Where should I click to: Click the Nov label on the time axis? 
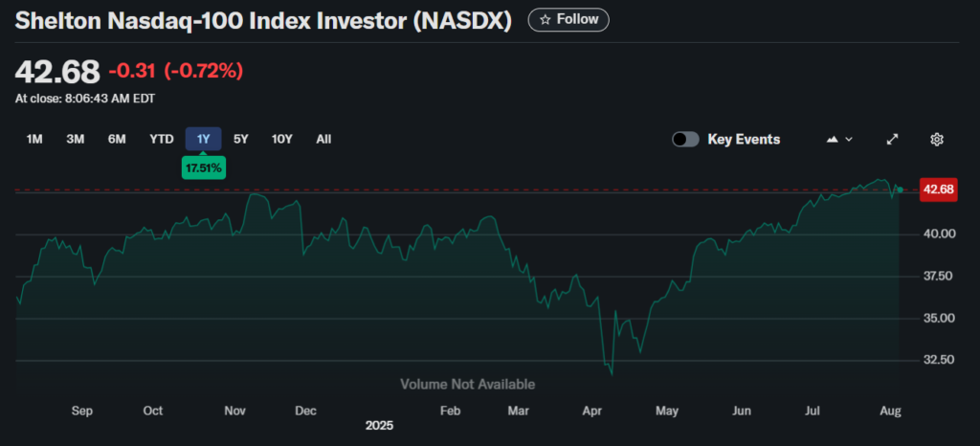tap(235, 411)
